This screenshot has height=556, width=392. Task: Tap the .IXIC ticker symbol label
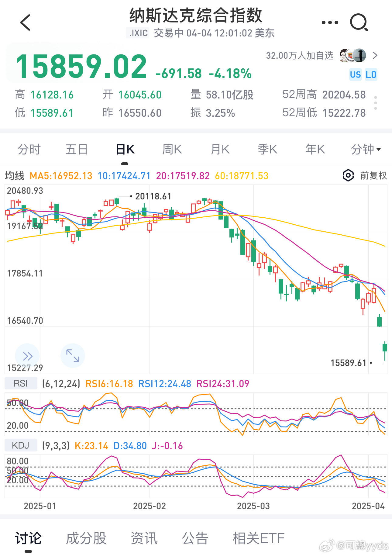[x=138, y=33]
